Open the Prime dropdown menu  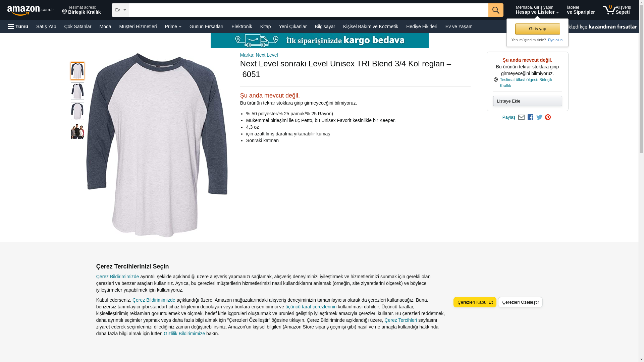(x=173, y=26)
